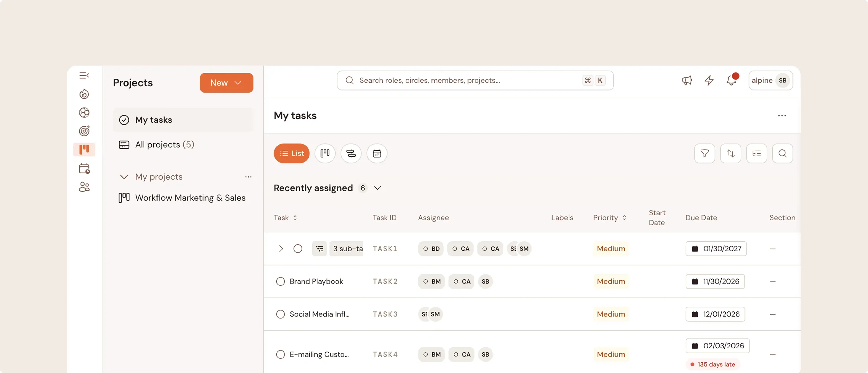
Task: Open the My tasks more options menu
Action: click(x=782, y=116)
